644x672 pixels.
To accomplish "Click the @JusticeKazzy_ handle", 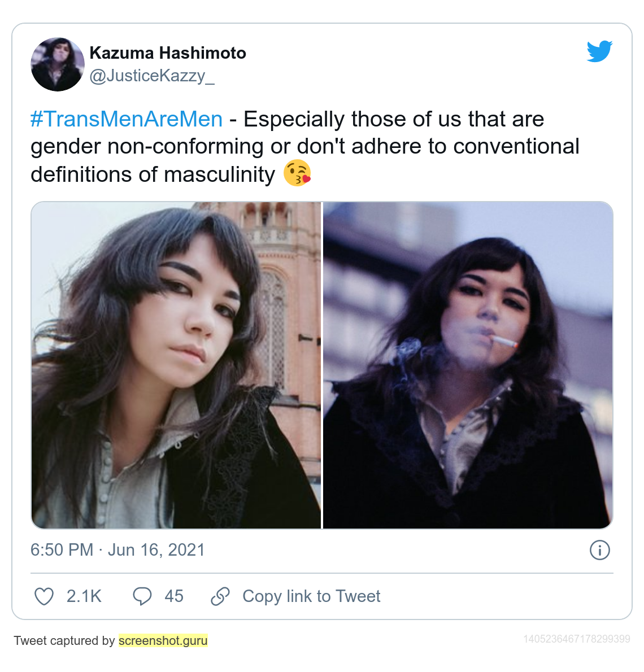I will [152, 76].
